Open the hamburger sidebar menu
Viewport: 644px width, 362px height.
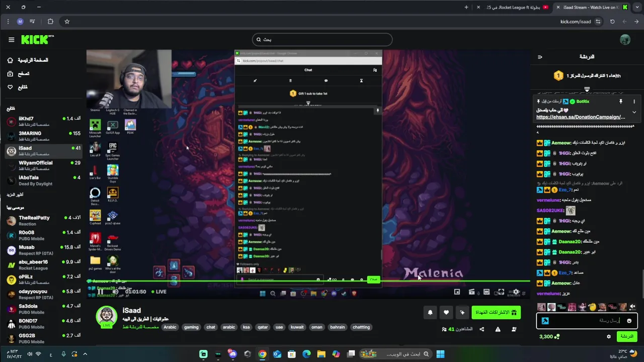(x=11, y=39)
